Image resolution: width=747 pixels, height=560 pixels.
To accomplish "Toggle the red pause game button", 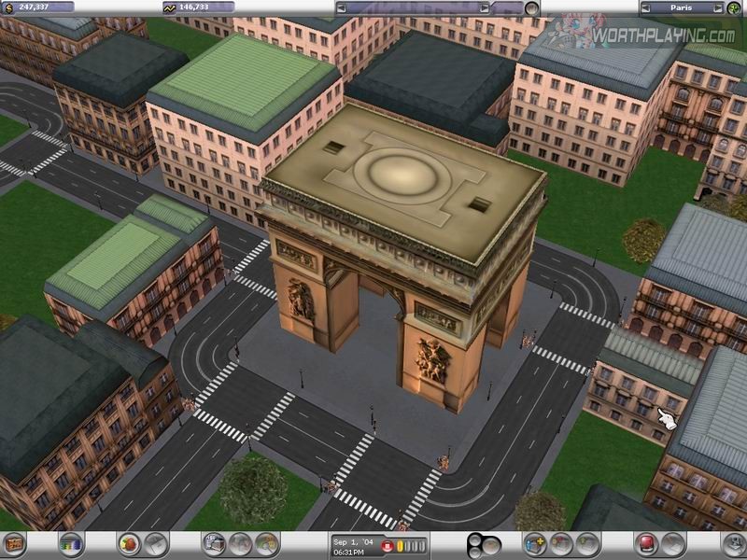I will click(x=387, y=546).
